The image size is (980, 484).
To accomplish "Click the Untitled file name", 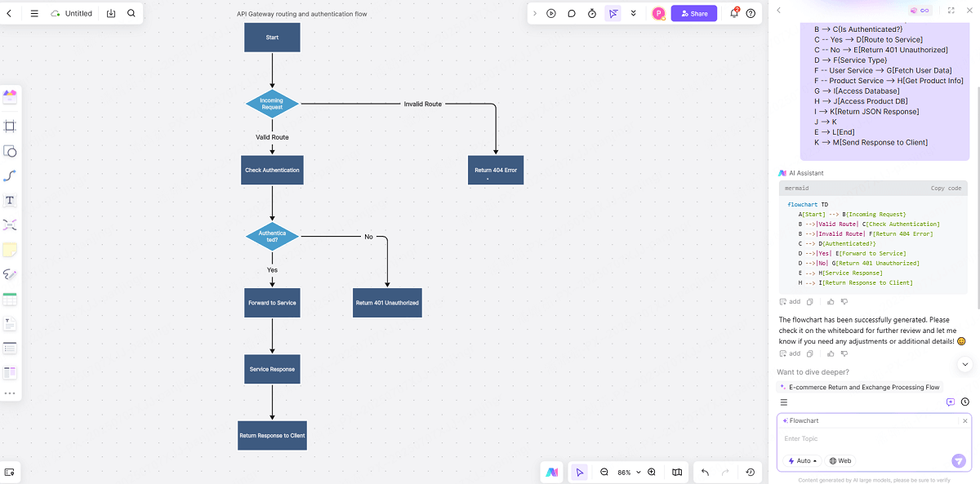I will click(78, 13).
